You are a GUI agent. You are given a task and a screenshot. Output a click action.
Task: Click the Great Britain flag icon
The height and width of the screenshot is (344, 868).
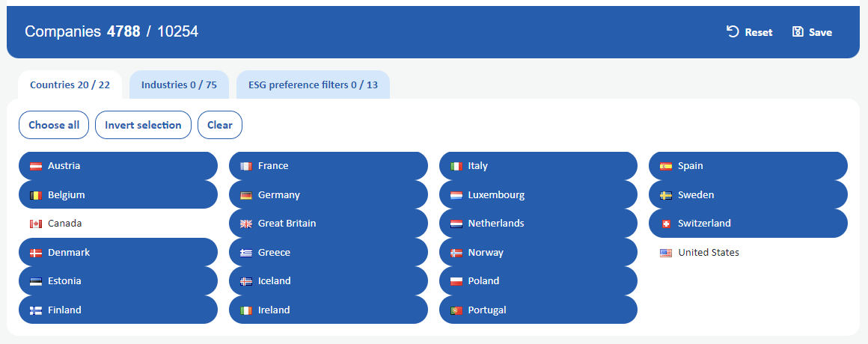pos(246,224)
